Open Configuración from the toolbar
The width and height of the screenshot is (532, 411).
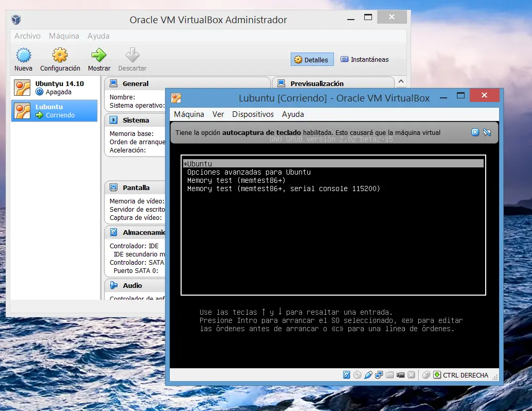[60, 56]
